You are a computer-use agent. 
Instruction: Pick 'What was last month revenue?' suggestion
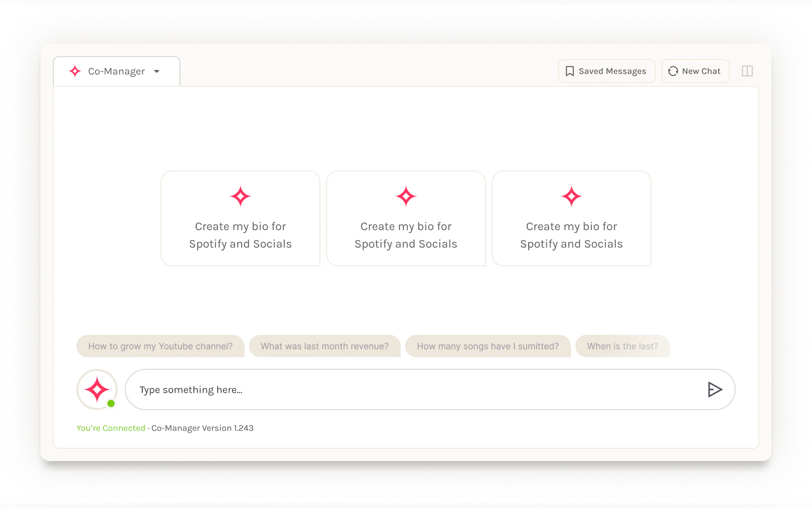tap(324, 346)
